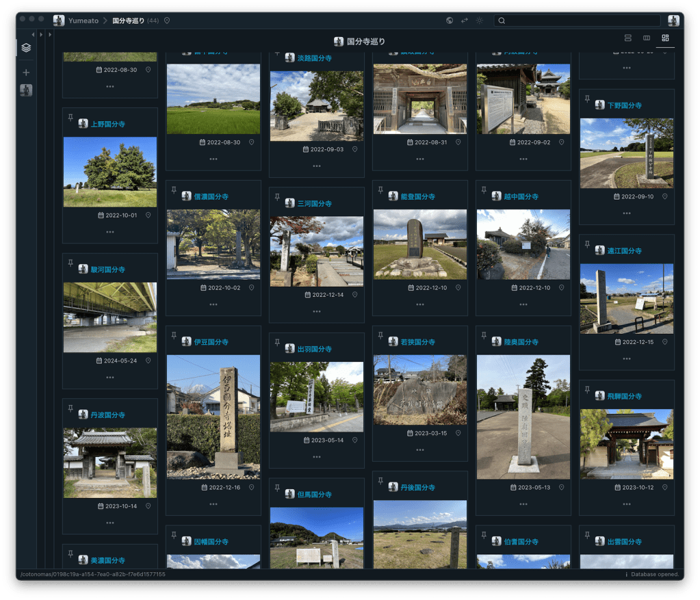The width and height of the screenshot is (700, 600).
Task: Toggle the pin on the 飛騨国分寺 card
Action: [587, 390]
